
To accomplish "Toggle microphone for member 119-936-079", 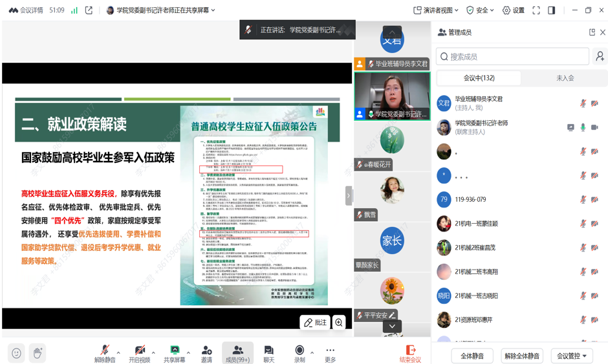I will (x=583, y=200).
